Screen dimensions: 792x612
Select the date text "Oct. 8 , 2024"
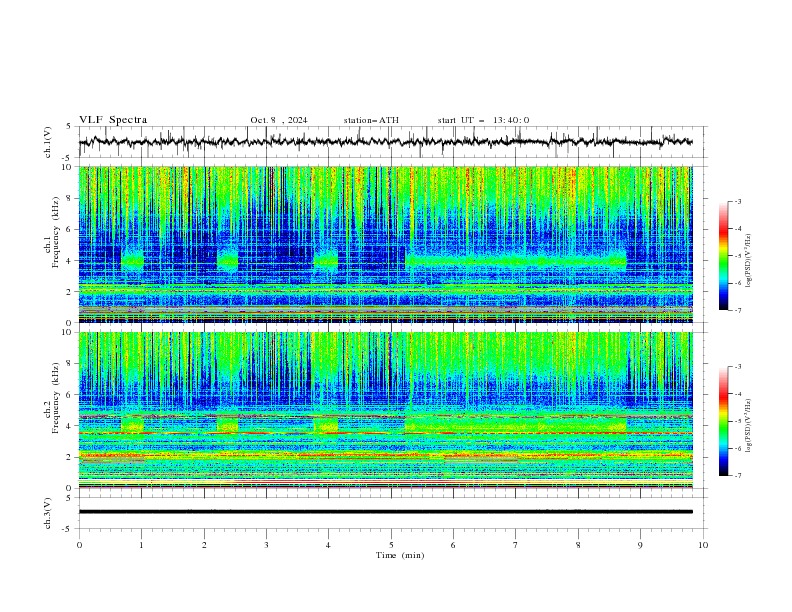point(279,120)
